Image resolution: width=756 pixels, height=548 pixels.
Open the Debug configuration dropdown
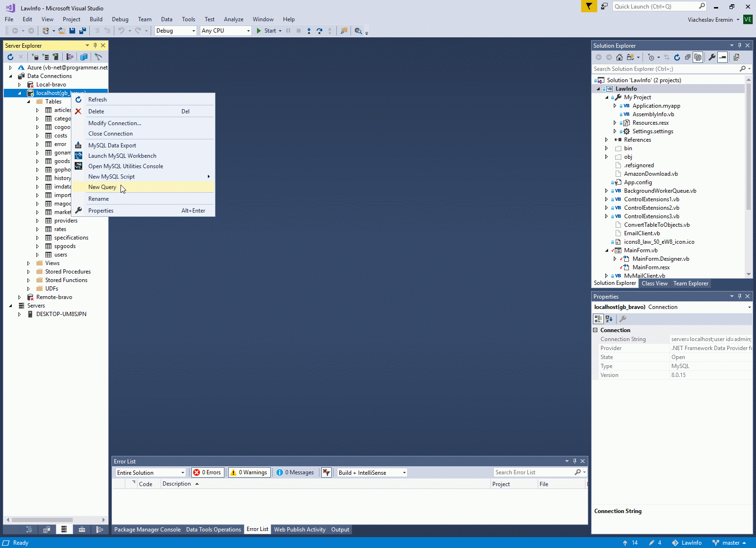176,31
